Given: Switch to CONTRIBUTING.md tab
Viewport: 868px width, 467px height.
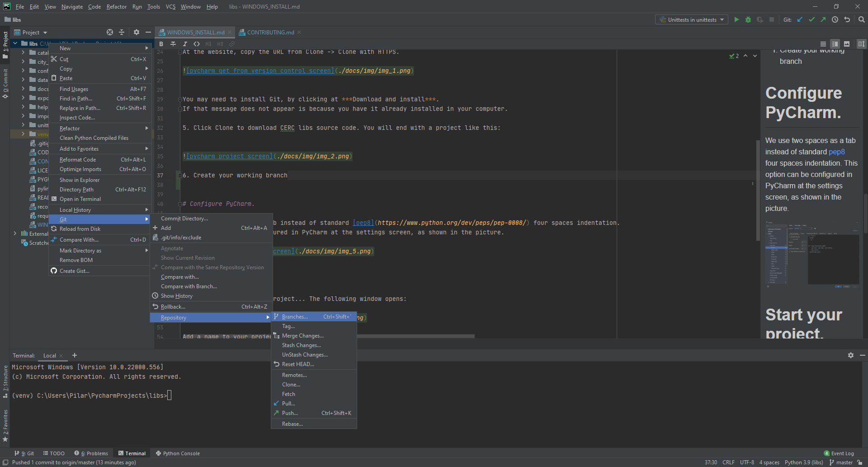Looking at the screenshot, I should click(x=270, y=32).
